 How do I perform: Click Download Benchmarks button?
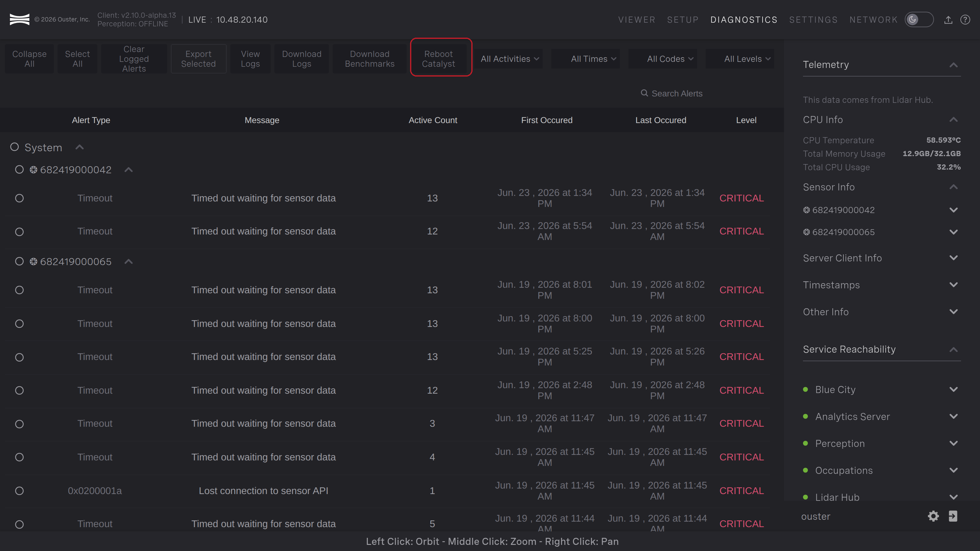pos(370,59)
